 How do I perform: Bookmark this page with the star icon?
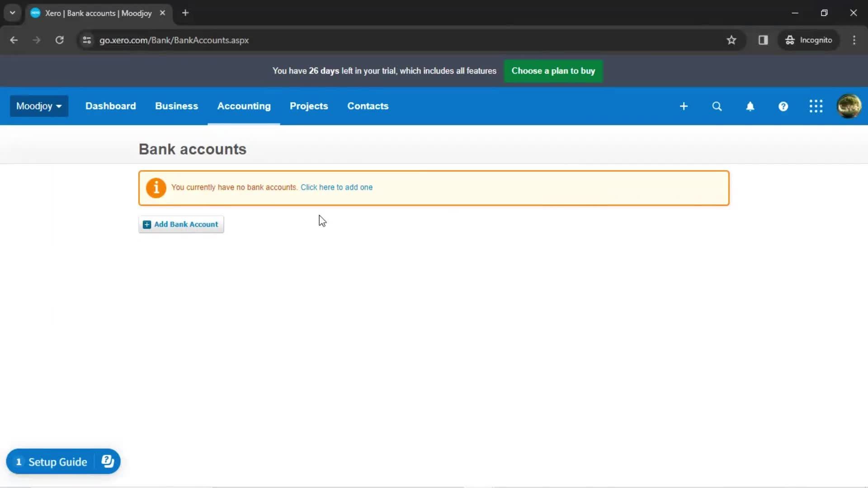[x=731, y=40]
